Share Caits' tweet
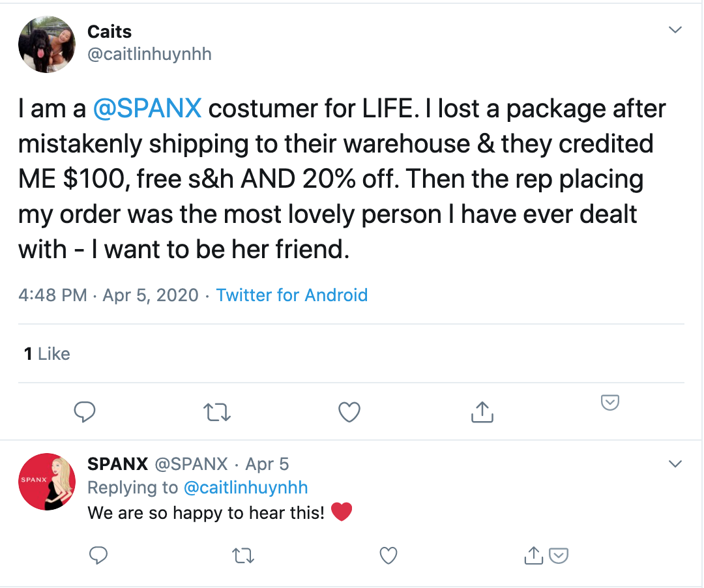The image size is (704, 588). pos(481,412)
